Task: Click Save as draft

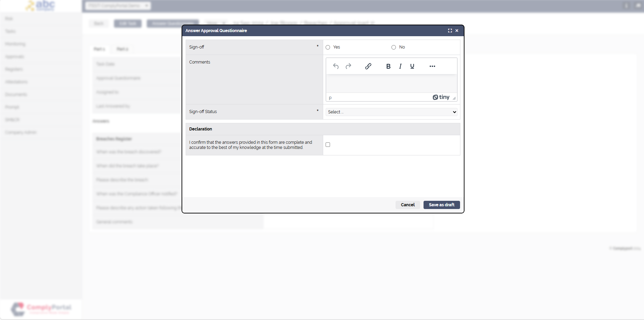Action: click(441, 205)
